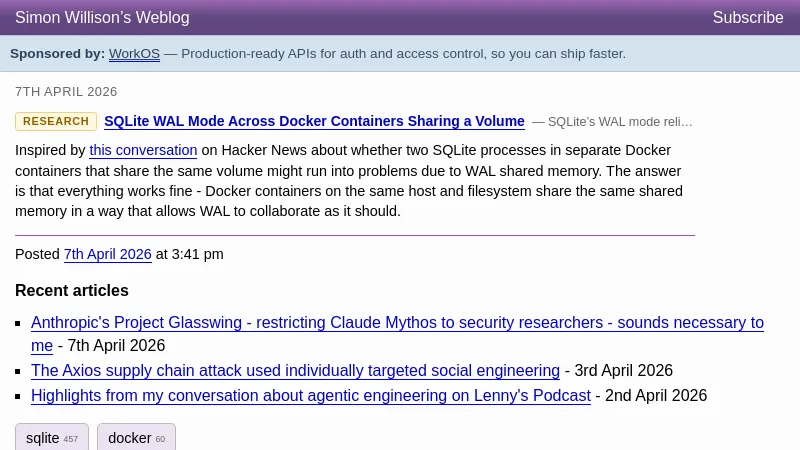Visit the WorkOS sponsor link

tap(134, 54)
